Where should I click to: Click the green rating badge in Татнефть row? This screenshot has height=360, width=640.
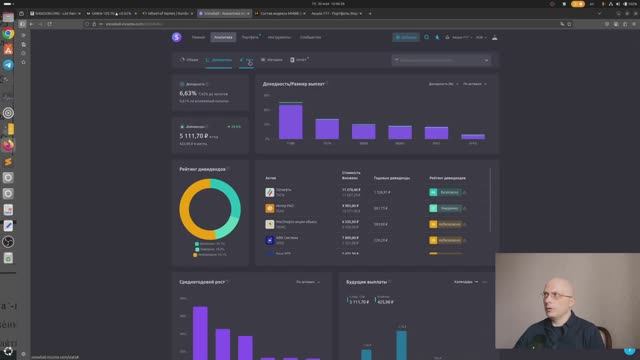pos(445,192)
